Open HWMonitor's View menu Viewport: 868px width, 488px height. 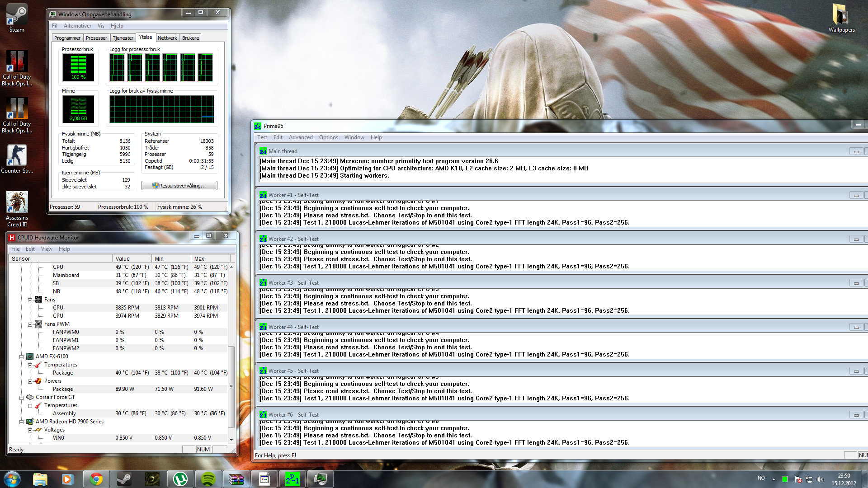click(47, 249)
